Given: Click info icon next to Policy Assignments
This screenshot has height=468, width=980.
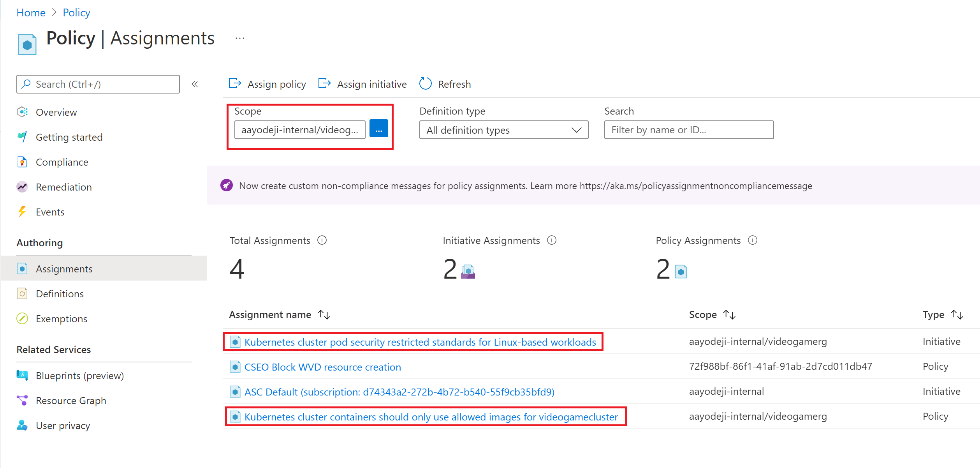Looking at the screenshot, I should coord(753,240).
